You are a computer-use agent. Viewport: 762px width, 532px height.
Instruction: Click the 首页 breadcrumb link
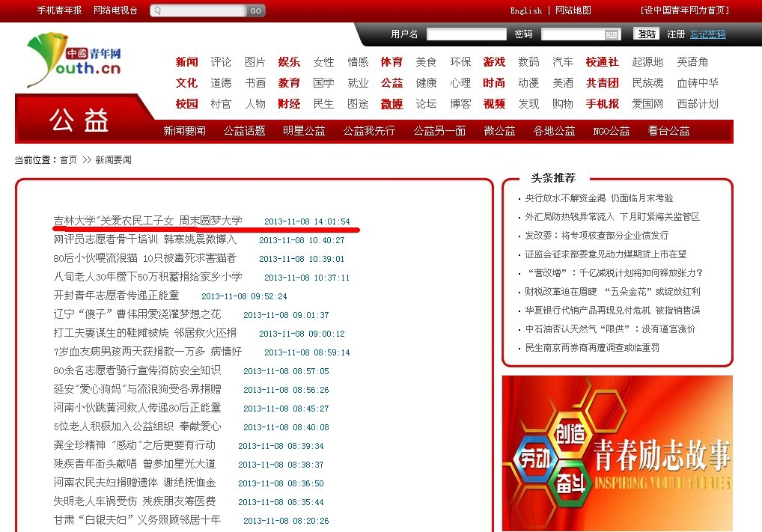[68, 160]
